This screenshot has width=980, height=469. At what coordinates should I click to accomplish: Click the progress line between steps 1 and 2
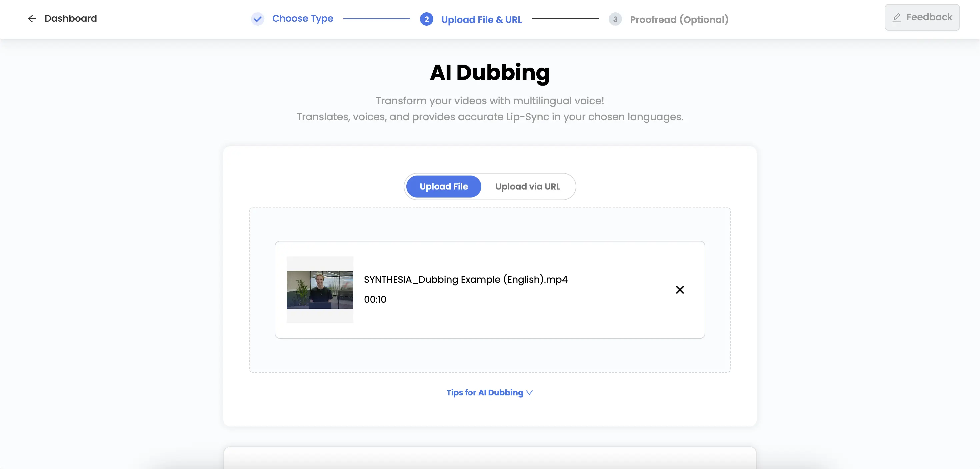377,19
